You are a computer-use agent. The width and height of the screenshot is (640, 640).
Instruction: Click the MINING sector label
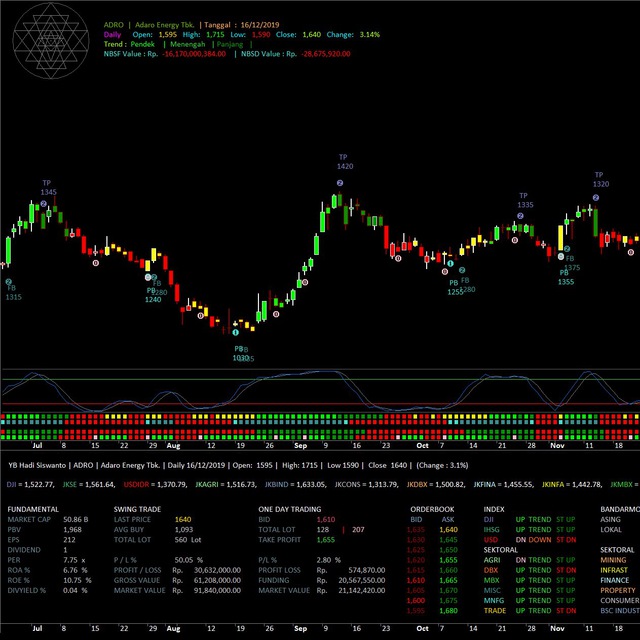[x=613, y=560]
